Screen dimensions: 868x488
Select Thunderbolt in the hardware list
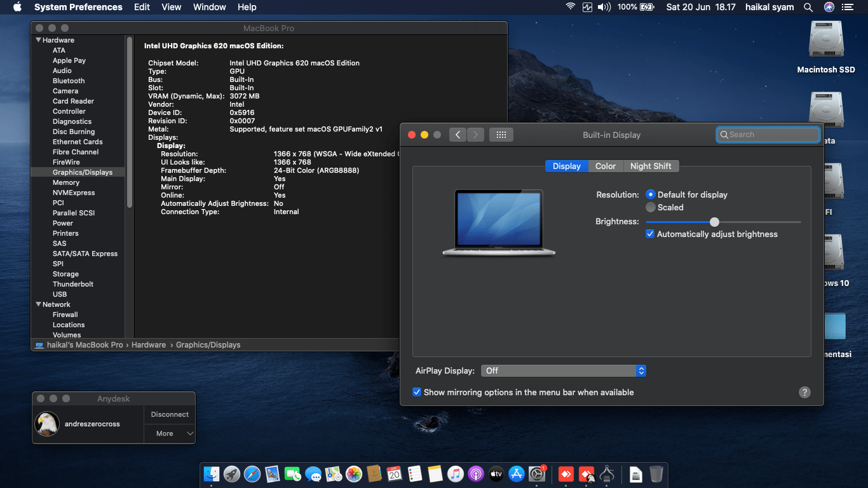click(73, 284)
